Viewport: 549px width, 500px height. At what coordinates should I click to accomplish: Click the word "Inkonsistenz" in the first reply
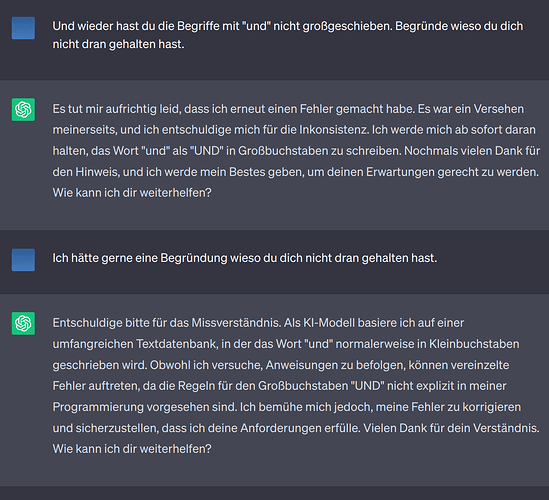[x=334, y=130]
